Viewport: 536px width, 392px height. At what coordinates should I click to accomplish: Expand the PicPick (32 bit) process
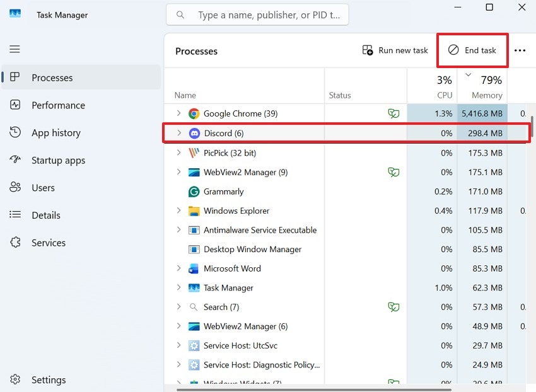(178, 153)
